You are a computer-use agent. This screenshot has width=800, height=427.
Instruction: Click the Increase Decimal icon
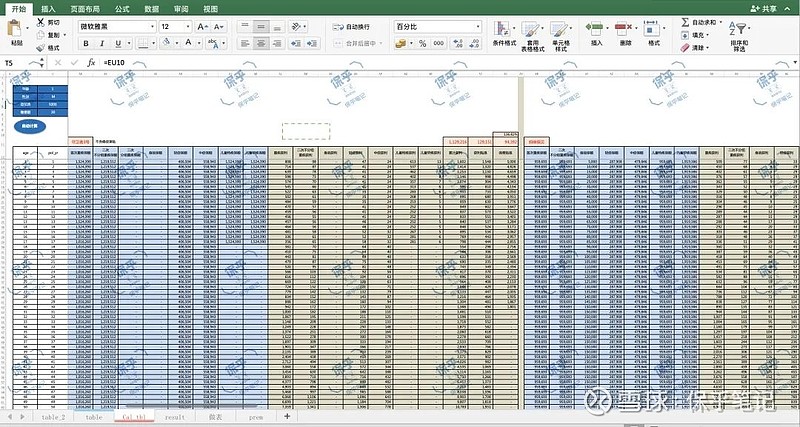(x=458, y=43)
